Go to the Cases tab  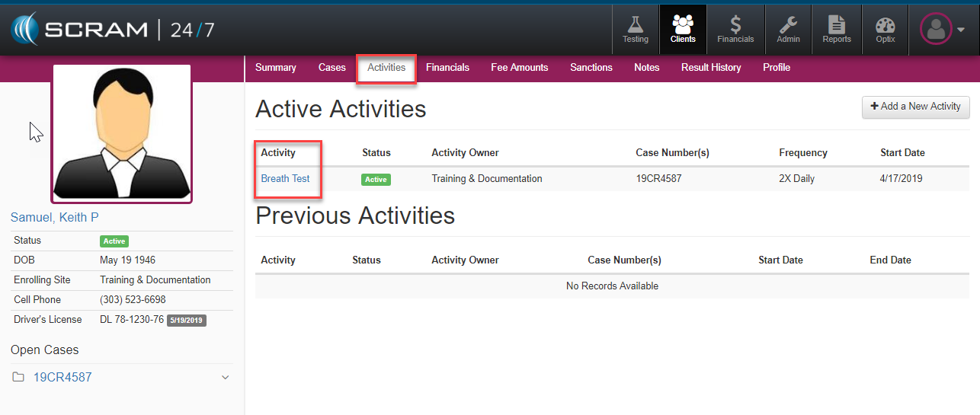click(x=331, y=68)
